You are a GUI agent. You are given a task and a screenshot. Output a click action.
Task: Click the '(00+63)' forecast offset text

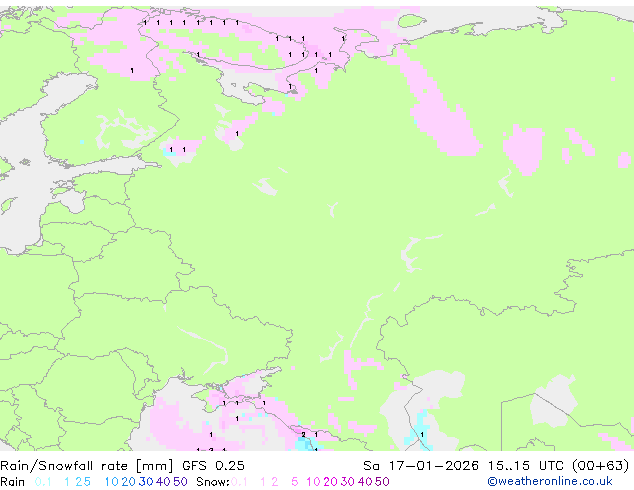pos(601,466)
